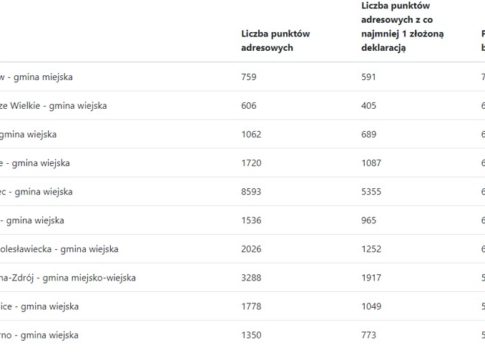Click the cell with value 1536
Image resolution: width=485 pixels, height=360 pixels.
click(251, 220)
